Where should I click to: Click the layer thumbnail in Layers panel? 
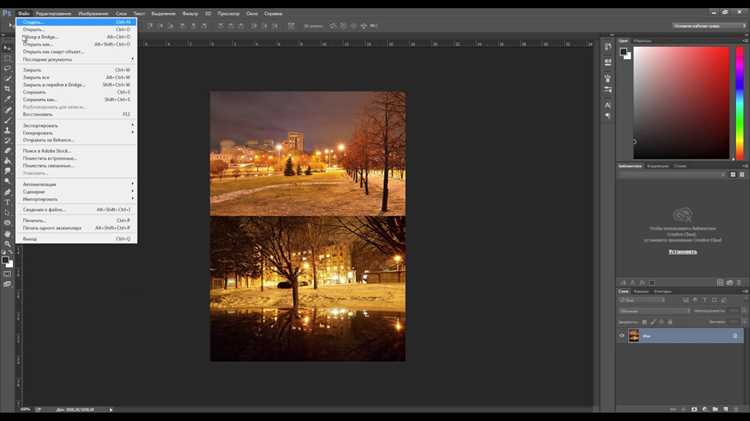(634, 336)
